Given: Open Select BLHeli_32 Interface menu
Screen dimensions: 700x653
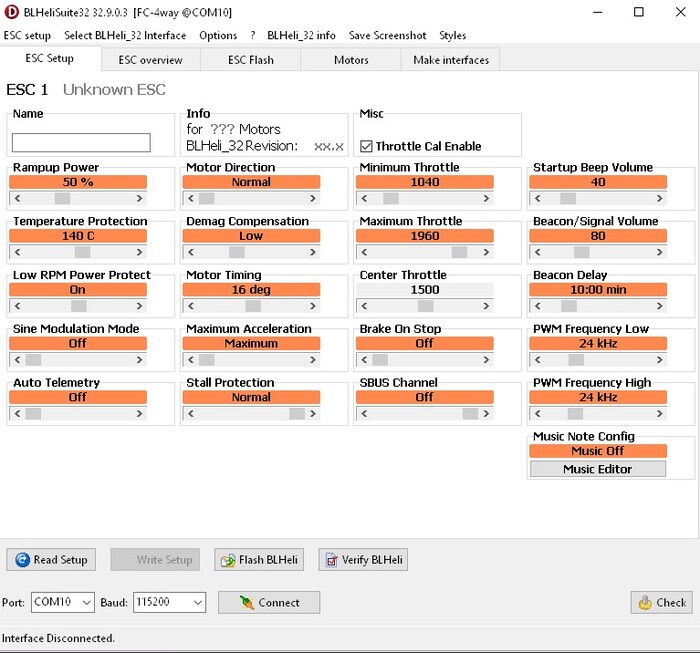Looking at the screenshot, I should click(125, 35).
